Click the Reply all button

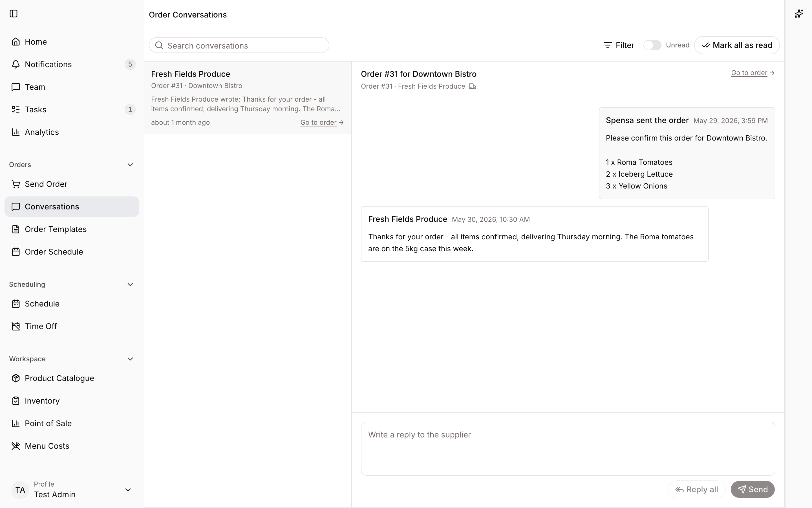[x=697, y=489]
